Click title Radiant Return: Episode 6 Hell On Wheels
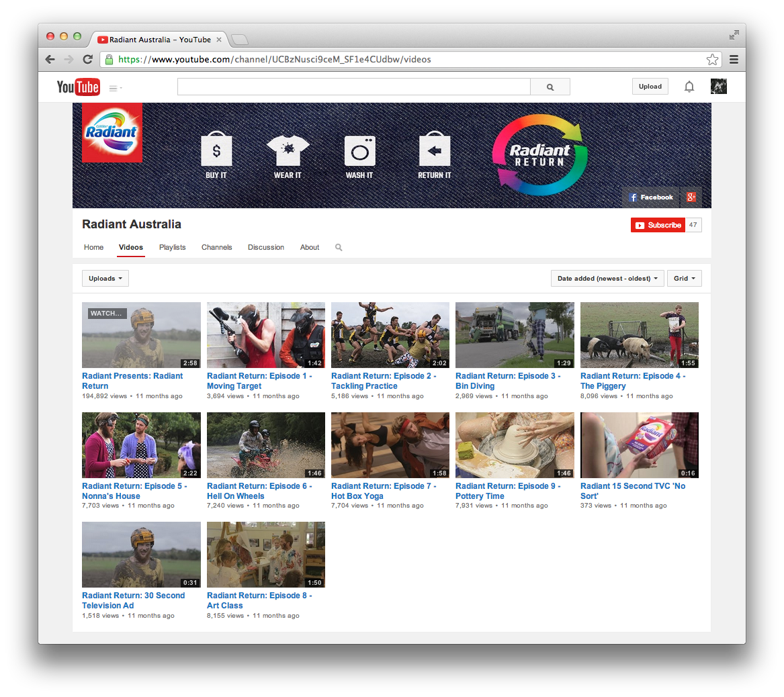 click(x=259, y=491)
